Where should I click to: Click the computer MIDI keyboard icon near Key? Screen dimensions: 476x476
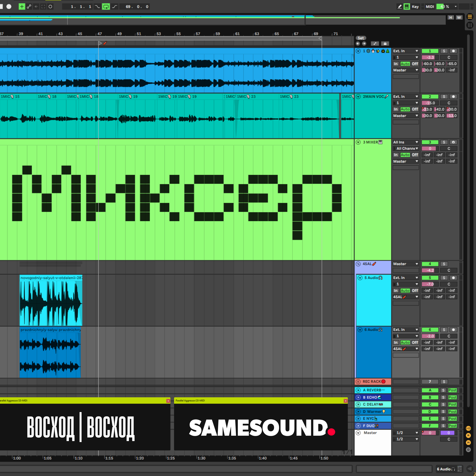407,7
